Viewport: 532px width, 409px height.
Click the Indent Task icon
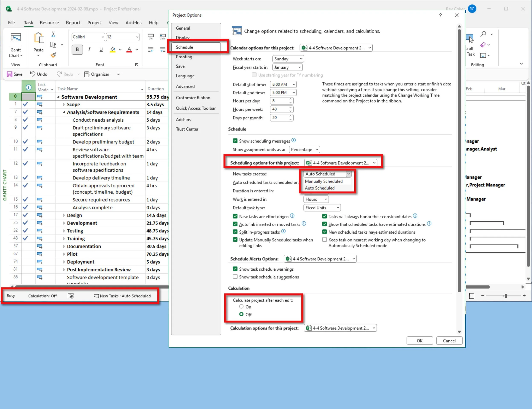tap(163, 50)
